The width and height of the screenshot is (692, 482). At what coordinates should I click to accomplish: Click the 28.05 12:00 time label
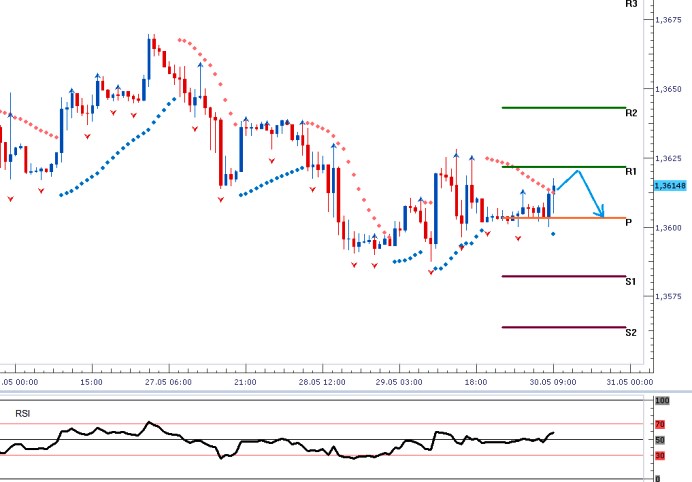coord(322,382)
